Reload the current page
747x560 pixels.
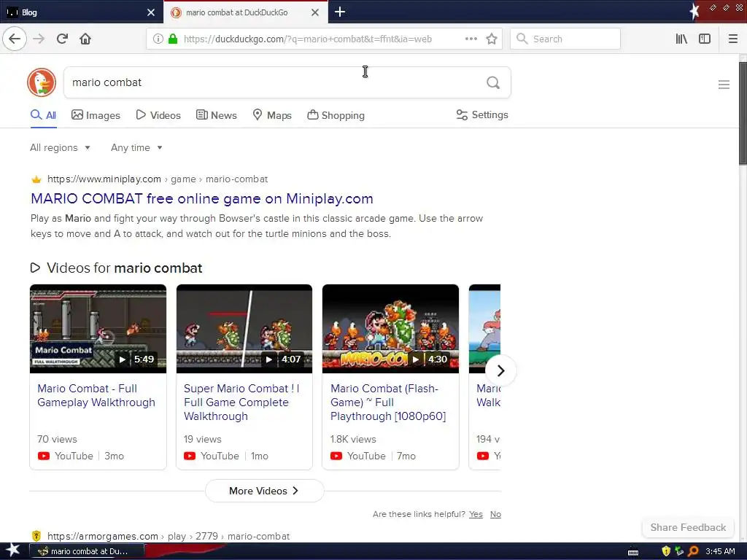click(62, 39)
